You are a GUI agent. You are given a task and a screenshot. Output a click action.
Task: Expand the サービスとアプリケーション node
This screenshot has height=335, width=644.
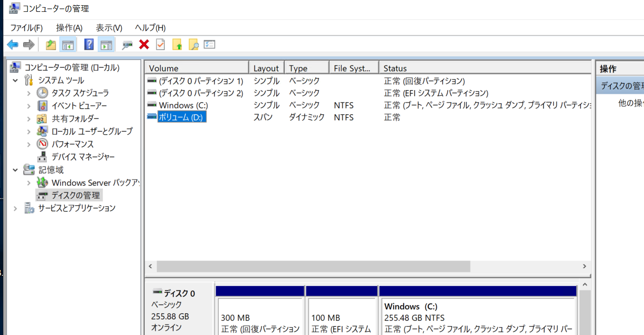pos(15,208)
